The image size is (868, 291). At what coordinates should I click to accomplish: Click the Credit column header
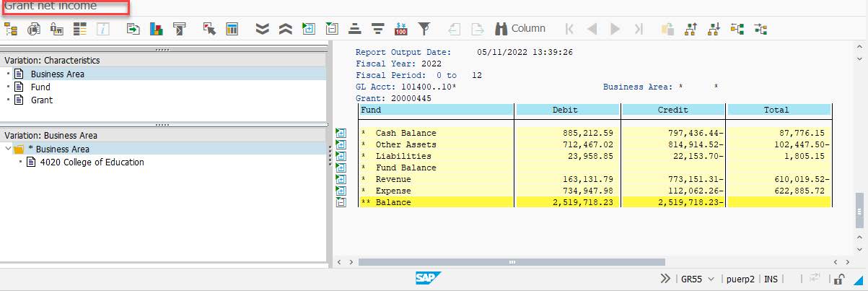tap(673, 110)
